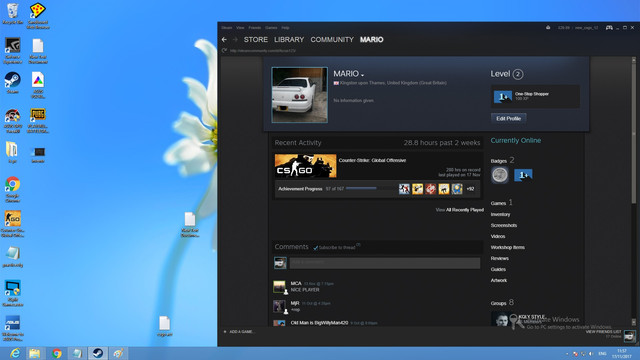Open the Steam desktop shortcut

[x=12, y=82]
